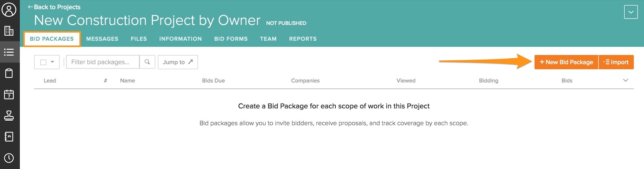Screen dimensions: 644x169
Task: Switch to the Messages tab
Action: (102, 39)
